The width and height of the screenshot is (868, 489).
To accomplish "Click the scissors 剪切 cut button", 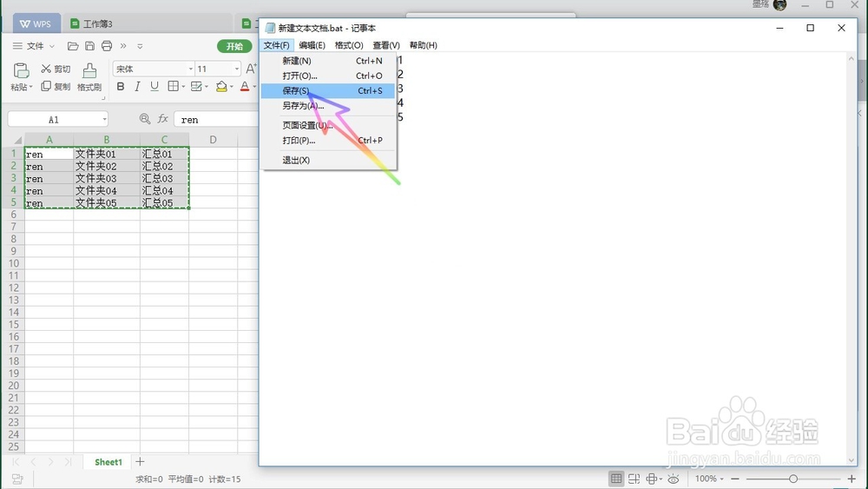I will [x=56, y=69].
